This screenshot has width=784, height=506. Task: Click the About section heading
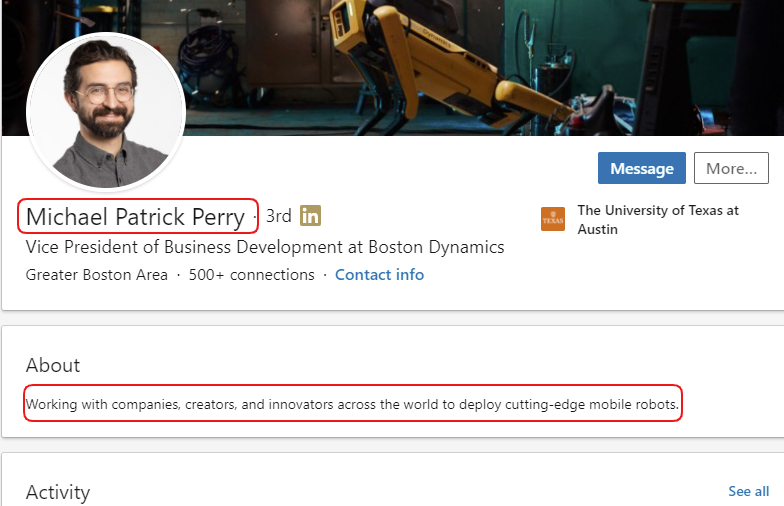tap(53, 365)
